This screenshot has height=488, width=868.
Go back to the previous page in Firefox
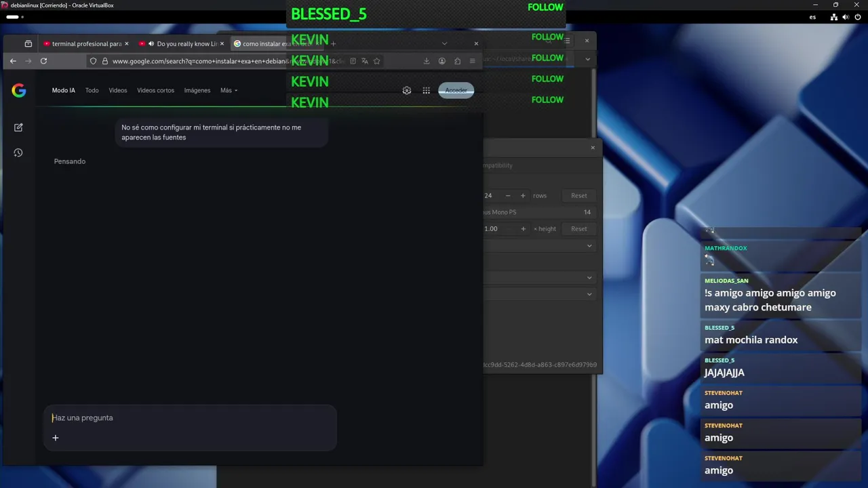coord(13,61)
